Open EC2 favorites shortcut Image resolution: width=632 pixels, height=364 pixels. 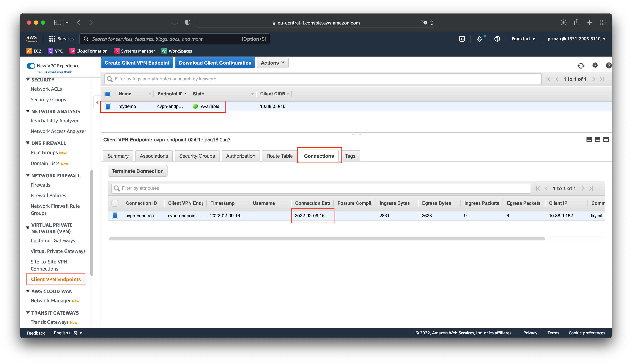pos(34,51)
